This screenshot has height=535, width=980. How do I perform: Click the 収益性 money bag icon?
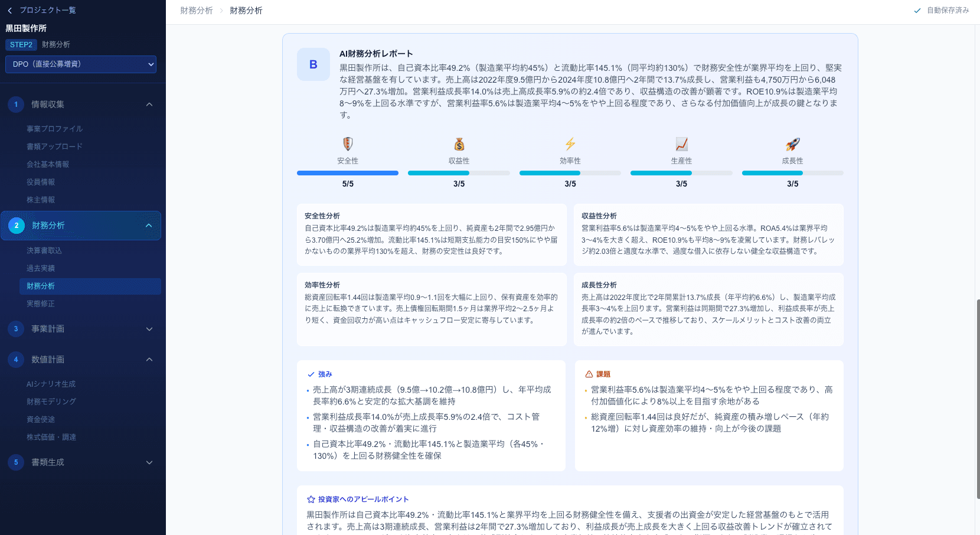tap(459, 143)
